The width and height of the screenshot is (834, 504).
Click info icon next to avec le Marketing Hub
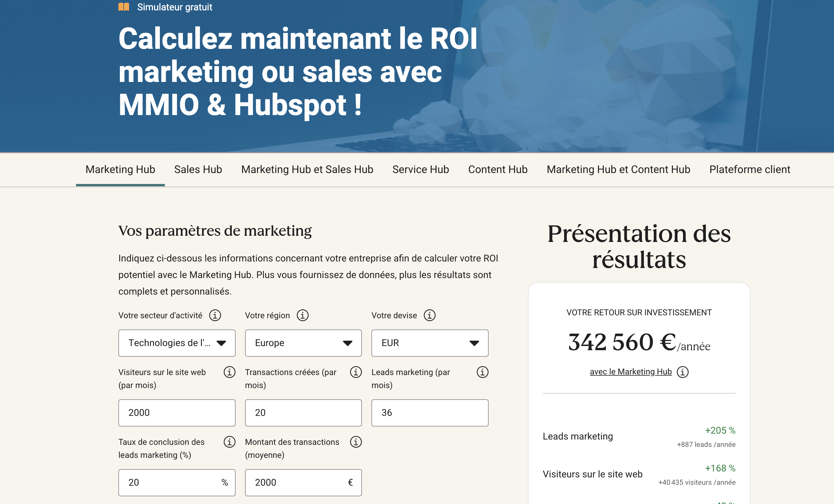coord(682,372)
